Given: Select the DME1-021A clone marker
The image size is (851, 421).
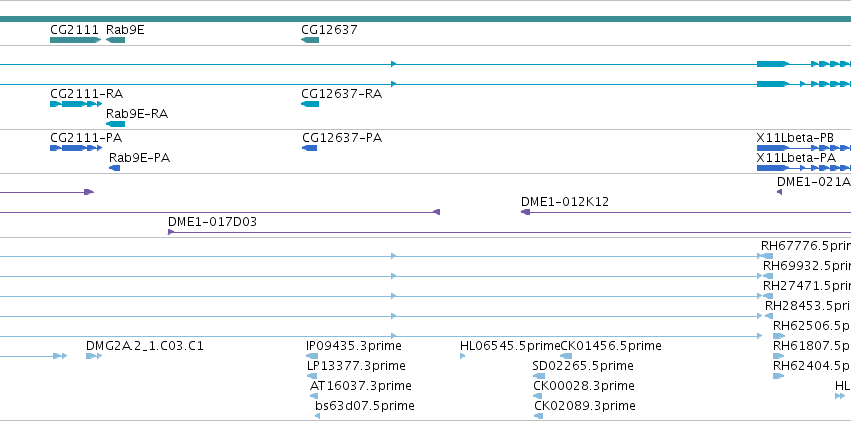Looking at the screenshot, I should [779, 192].
